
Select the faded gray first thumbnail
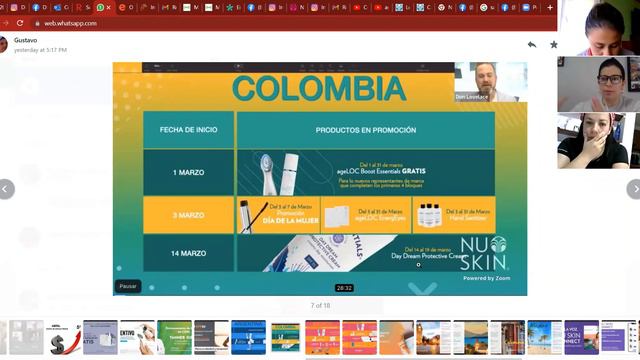[26, 337]
